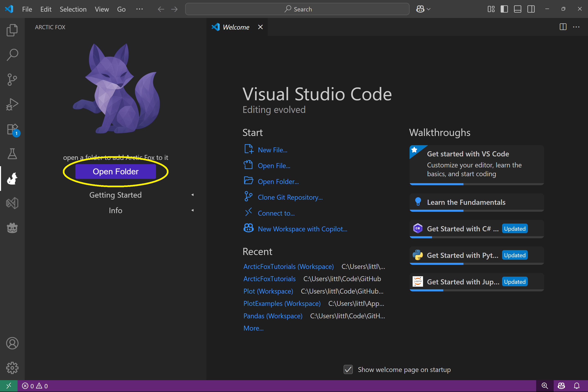The width and height of the screenshot is (588, 392).
Task: Open recent Pandas (Workspace)
Action: [273, 316]
